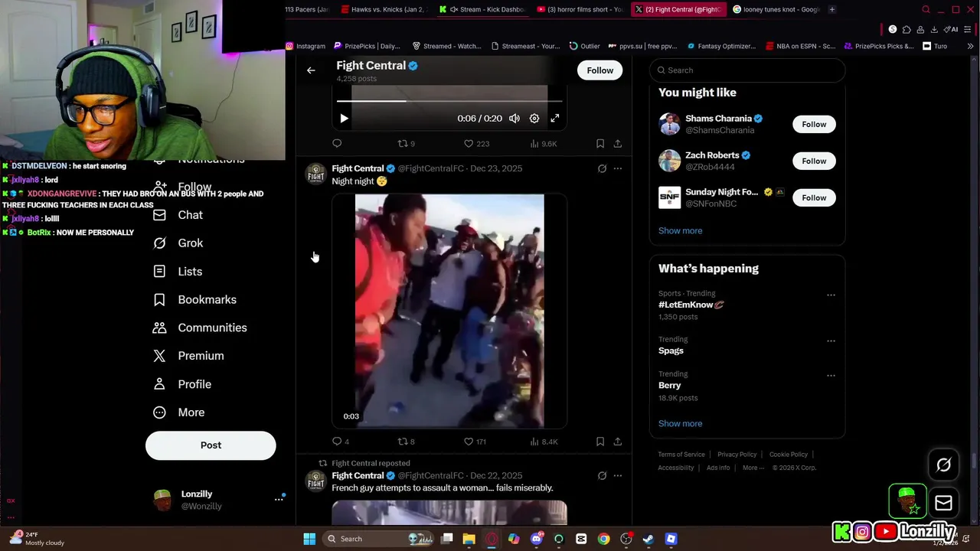Image resolution: width=980 pixels, height=551 pixels.
Task: Open video settings gear icon
Action: (534, 119)
